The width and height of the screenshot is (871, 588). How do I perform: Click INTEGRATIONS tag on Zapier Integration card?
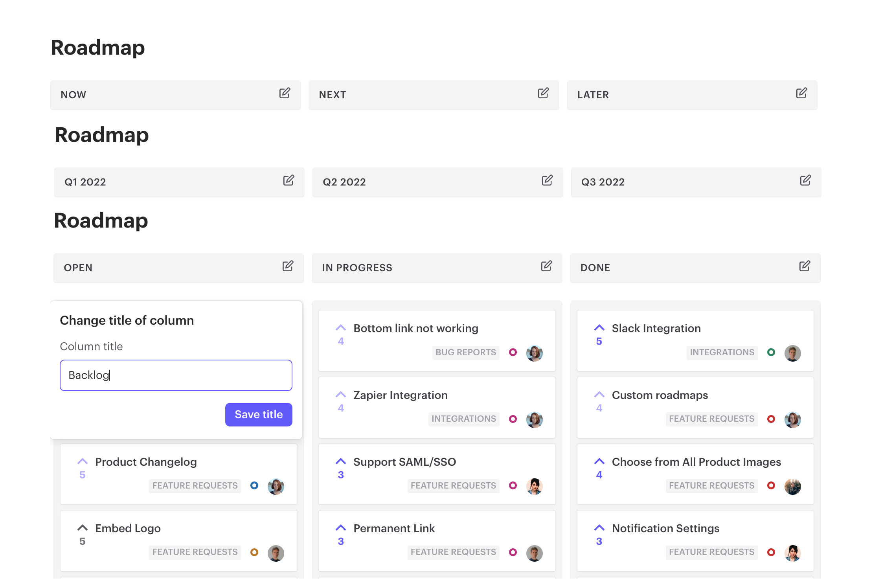[464, 419]
